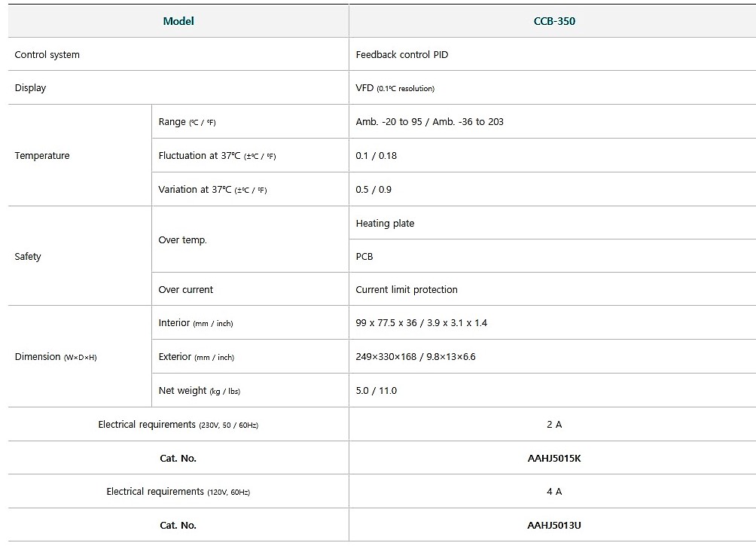Viewport: 756px width, 549px height.
Task: Click the Display row label
Action: click(x=31, y=88)
